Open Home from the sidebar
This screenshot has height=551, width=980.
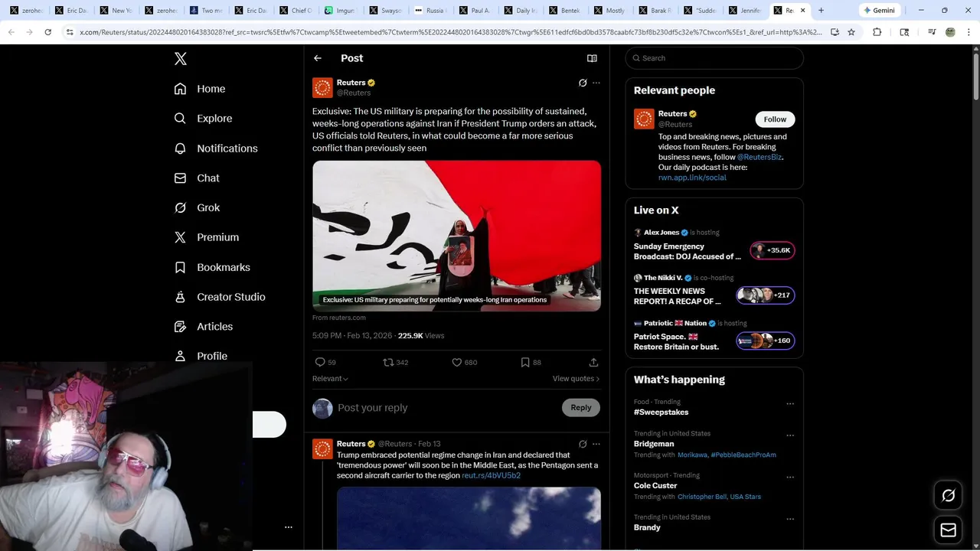(200, 89)
